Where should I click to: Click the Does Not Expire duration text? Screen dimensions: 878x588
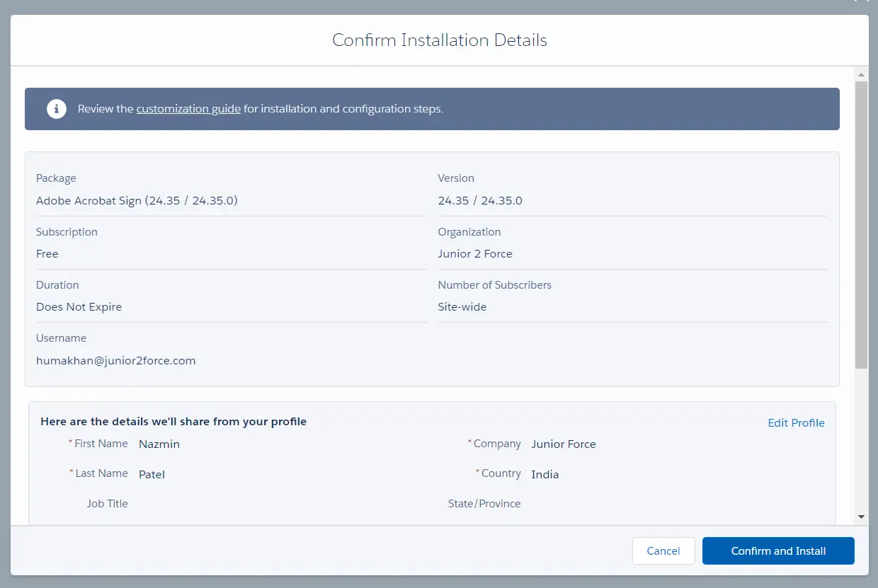pos(79,307)
